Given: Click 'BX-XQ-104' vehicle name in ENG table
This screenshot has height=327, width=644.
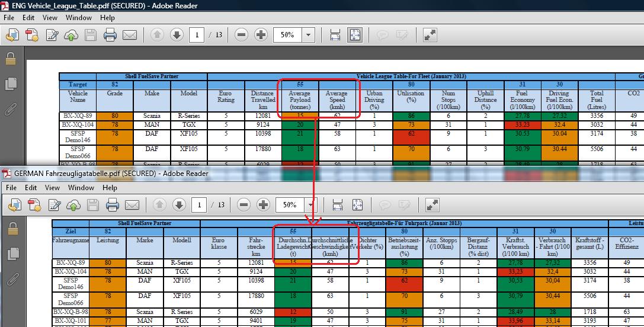Looking at the screenshot, I should point(78,124).
